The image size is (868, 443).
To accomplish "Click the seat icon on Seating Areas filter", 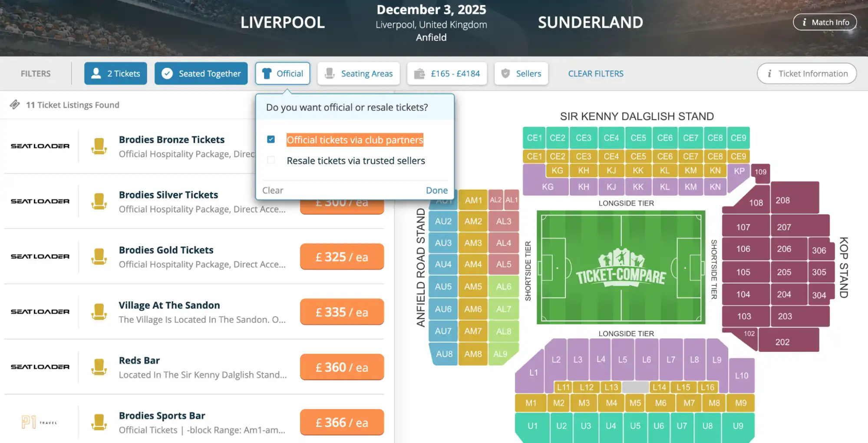I will (330, 73).
